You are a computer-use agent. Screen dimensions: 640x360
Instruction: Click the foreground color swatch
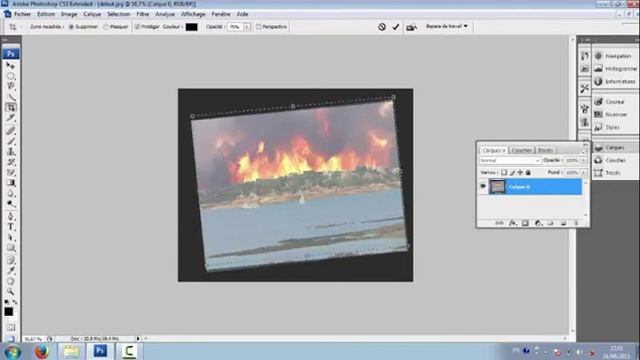(x=9, y=312)
